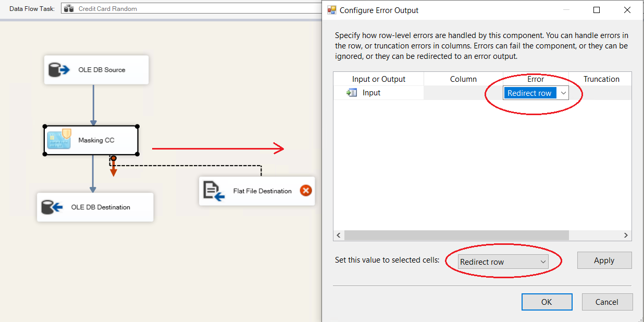This screenshot has width=644, height=322.
Task: Click the Error column header
Action: [535, 79]
